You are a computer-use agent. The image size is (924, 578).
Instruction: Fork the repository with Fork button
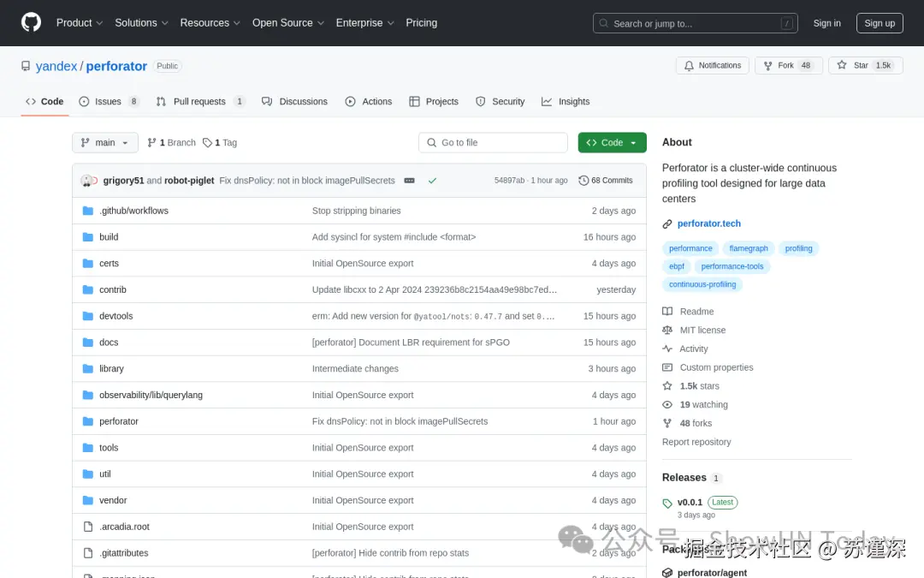[789, 65]
